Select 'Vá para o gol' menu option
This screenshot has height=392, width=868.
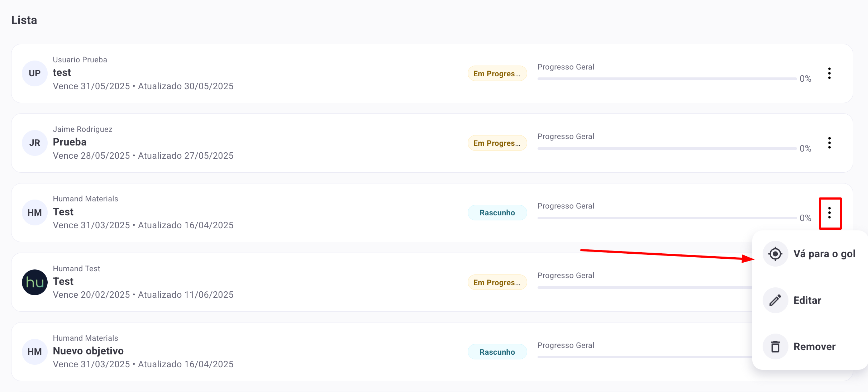824,254
